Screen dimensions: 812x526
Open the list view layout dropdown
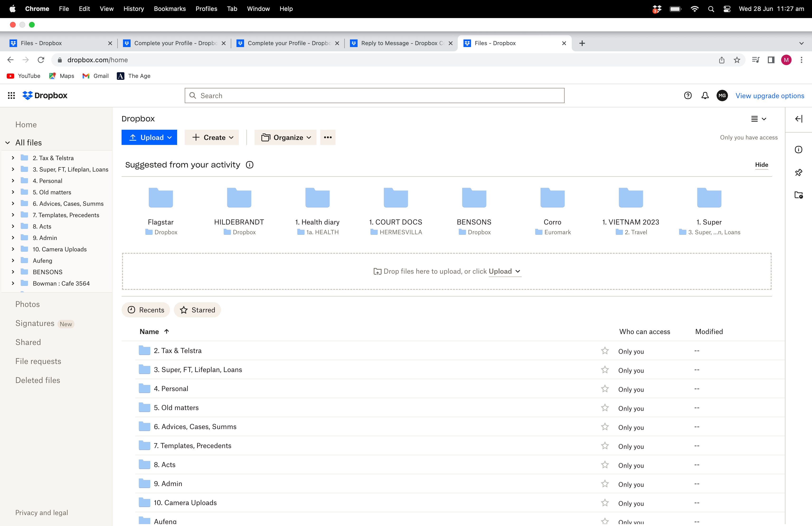[758, 119]
